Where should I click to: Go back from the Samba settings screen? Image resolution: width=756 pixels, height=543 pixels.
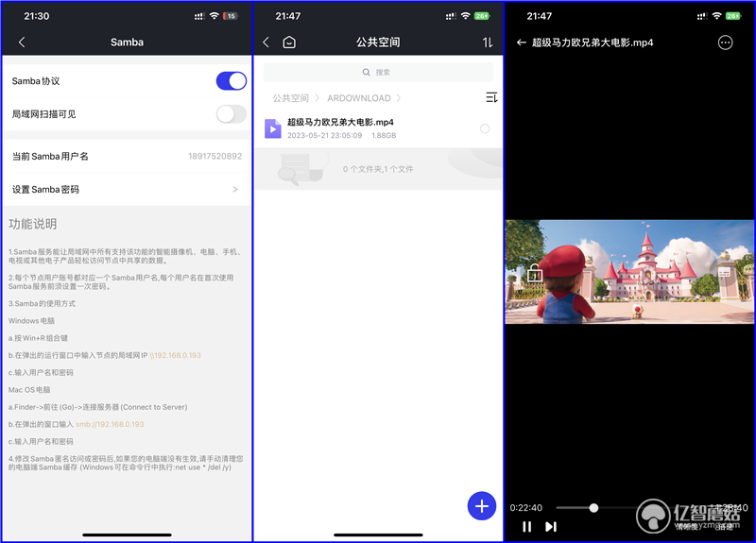point(22,42)
